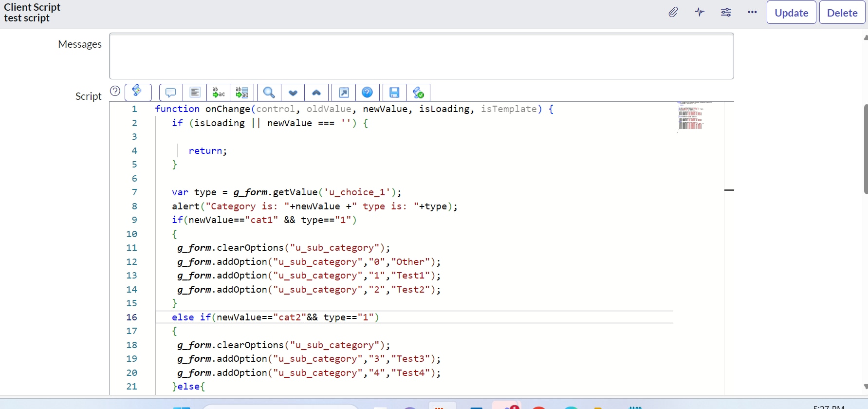Open script search with magnifier icon
This screenshot has height=409, width=868.
[x=269, y=93]
